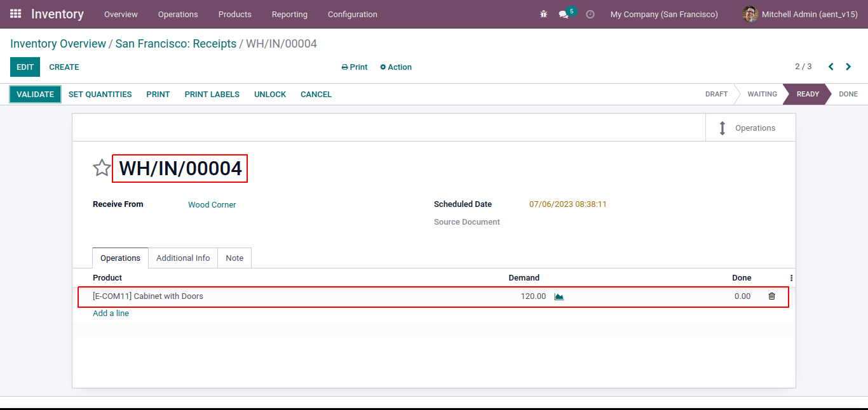Click the 2 / 3 pager counter

point(803,67)
